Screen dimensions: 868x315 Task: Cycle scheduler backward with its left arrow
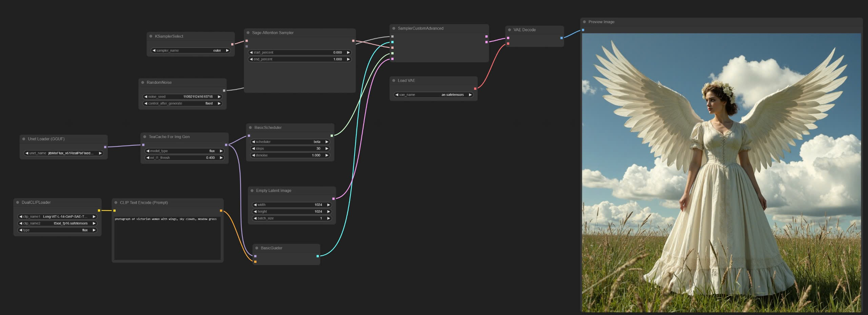(253, 142)
